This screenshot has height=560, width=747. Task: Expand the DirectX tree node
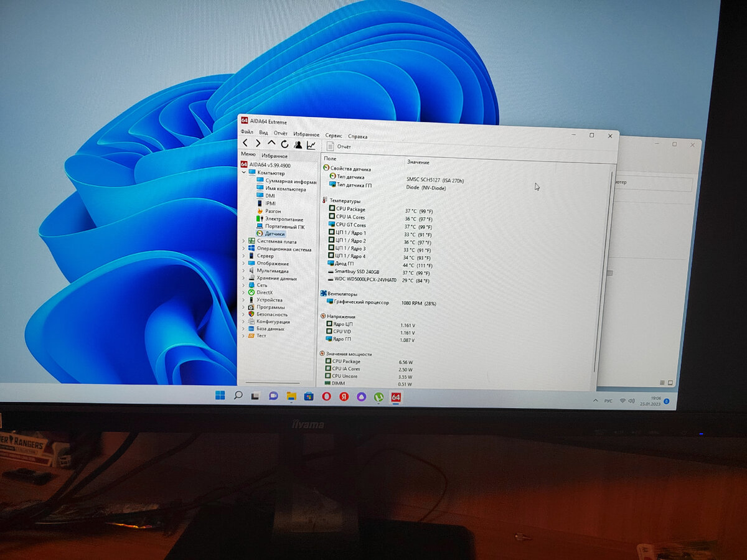tap(243, 292)
